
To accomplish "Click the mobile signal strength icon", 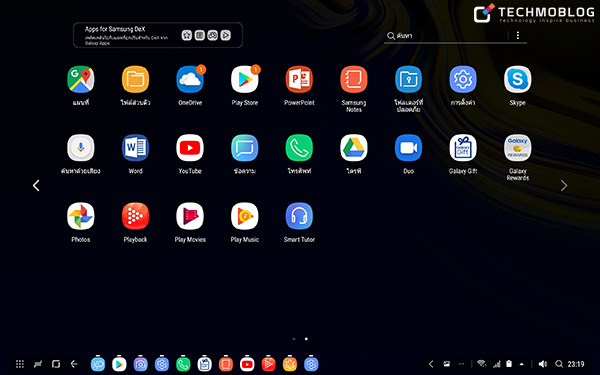I will click(x=497, y=364).
